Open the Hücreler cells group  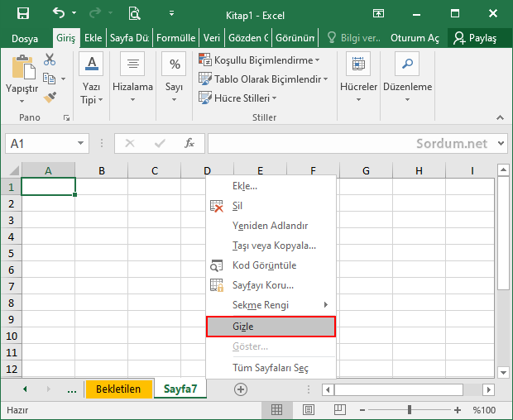[x=358, y=77]
